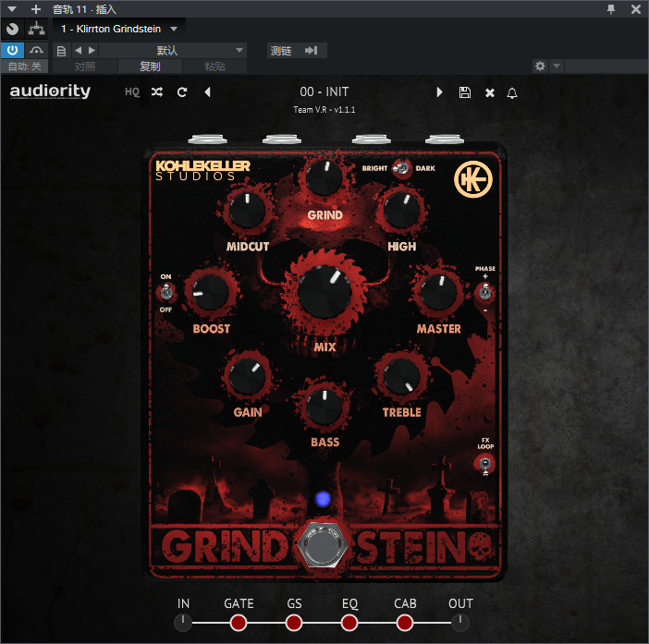Click the 00 - INIT preset name
Screen dimensions: 649x644
324,91
